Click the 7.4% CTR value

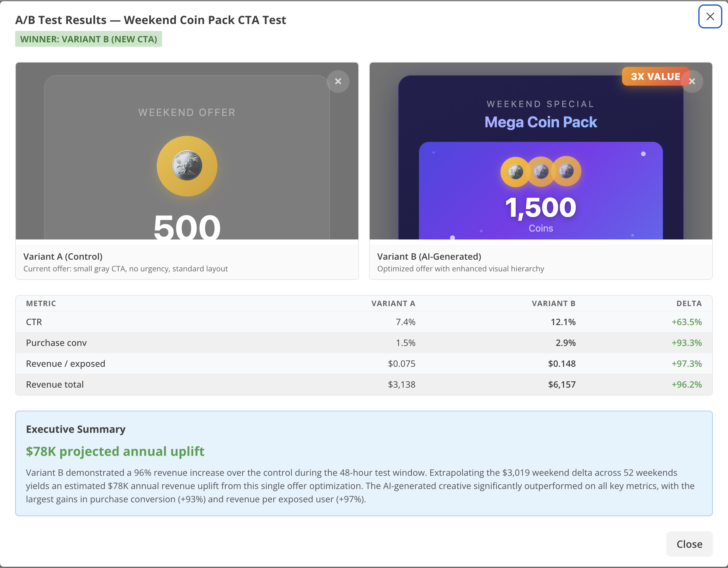(405, 322)
